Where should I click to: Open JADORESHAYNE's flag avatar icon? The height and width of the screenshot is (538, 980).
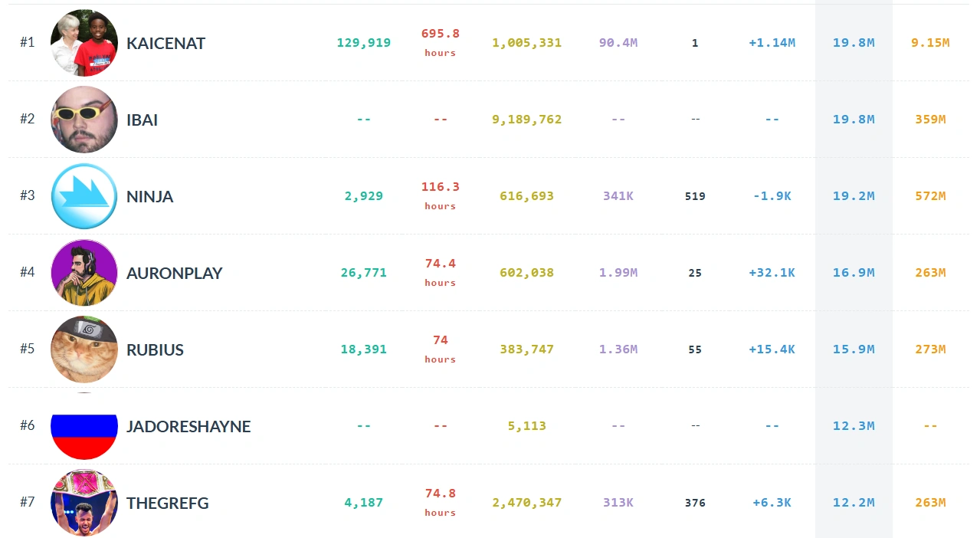click(84, 426)
